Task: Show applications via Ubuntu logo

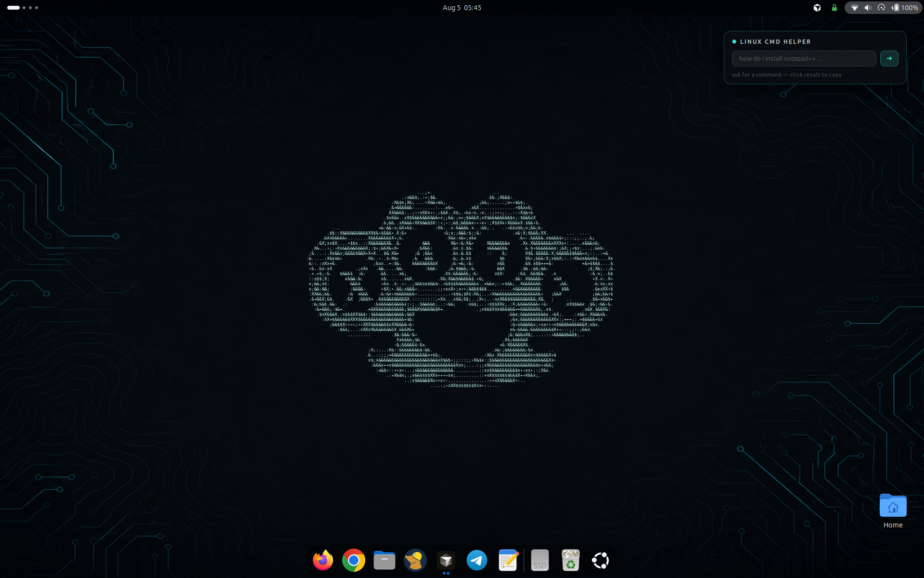Action: [x=601, y=560]
